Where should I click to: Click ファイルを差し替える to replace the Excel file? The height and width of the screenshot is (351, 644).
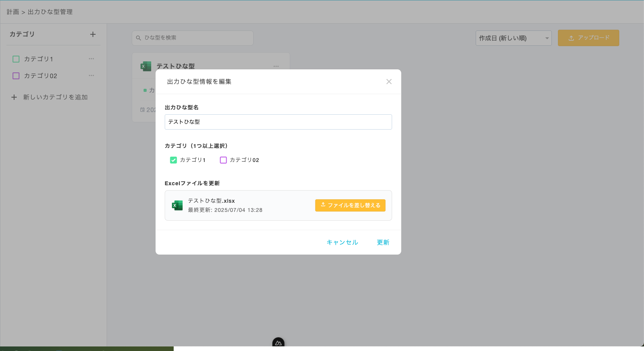coord(350,205)
